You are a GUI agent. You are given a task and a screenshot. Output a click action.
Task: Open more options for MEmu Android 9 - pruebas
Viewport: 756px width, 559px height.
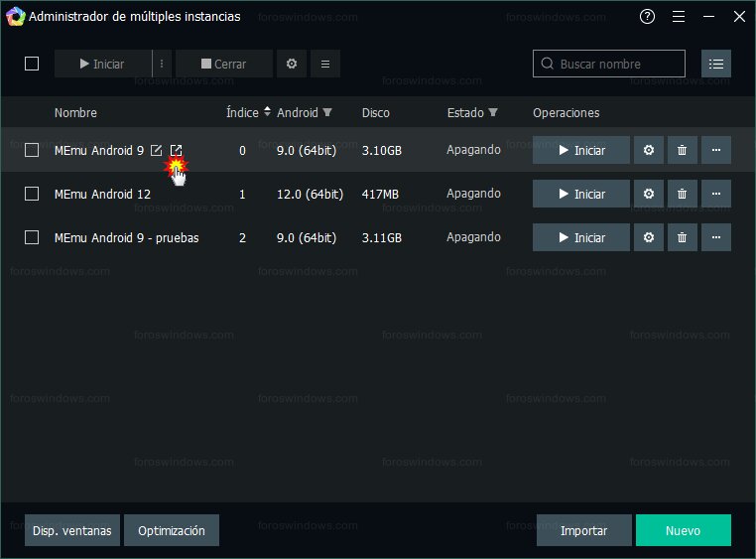(716, 237)
